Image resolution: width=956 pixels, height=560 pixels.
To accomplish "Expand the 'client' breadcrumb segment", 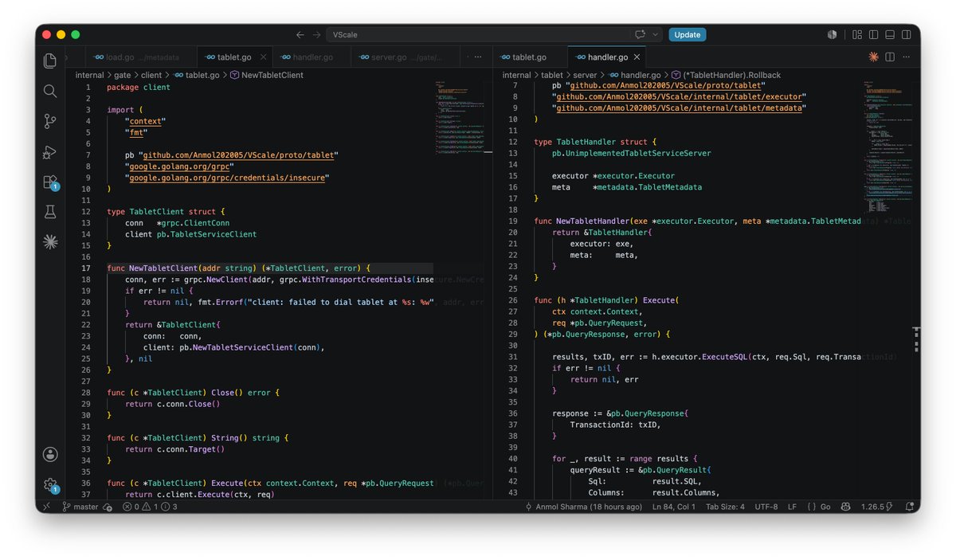I will click(151, 75).
